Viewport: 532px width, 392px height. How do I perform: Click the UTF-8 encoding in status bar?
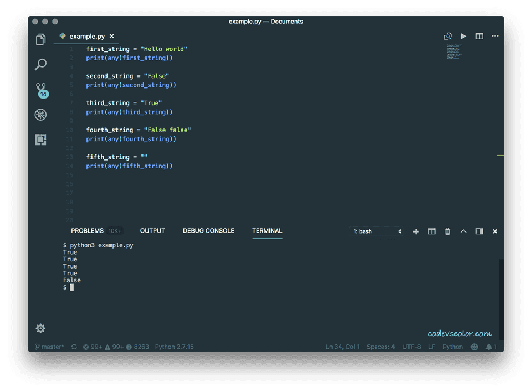pos(411,347)
